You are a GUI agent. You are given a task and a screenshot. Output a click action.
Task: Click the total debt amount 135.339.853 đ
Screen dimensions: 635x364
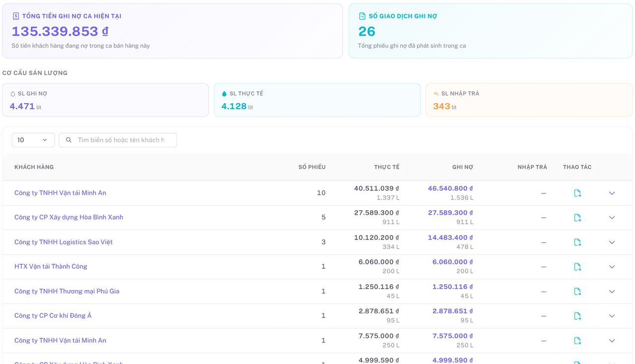pos(60,31)
